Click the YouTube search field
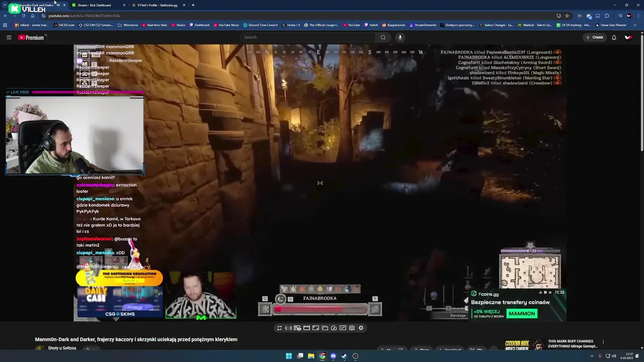 [x=307, y=37]
